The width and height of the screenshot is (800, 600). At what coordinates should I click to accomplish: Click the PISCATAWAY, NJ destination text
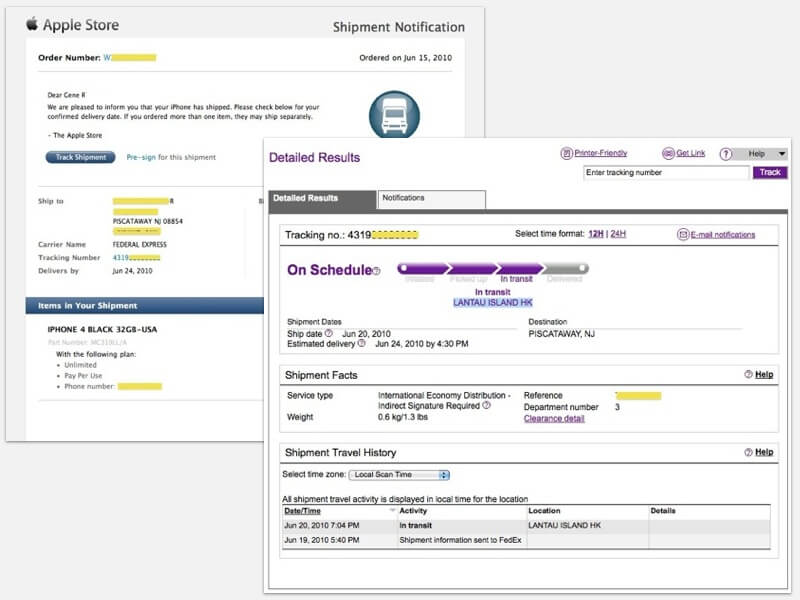pos(561,334)
